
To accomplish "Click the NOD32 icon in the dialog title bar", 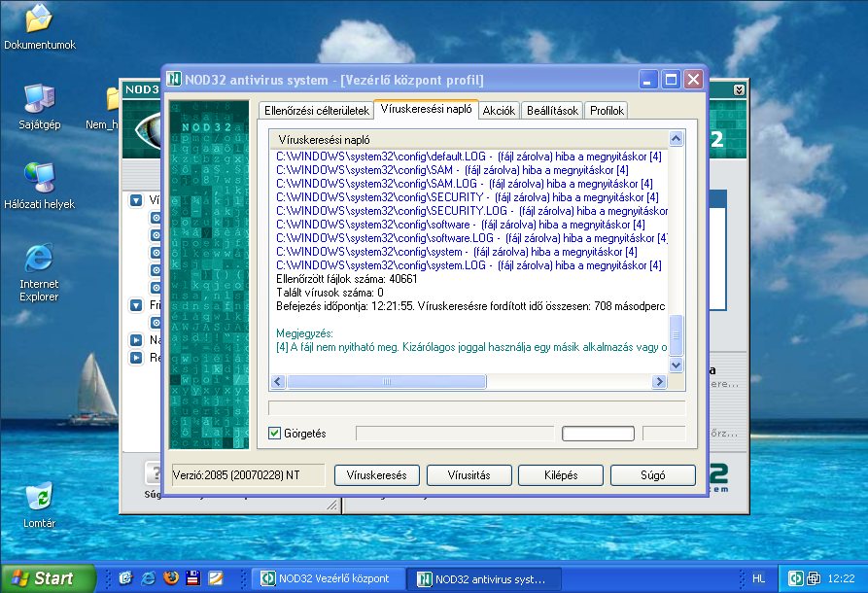I will (x=174, y=79).
